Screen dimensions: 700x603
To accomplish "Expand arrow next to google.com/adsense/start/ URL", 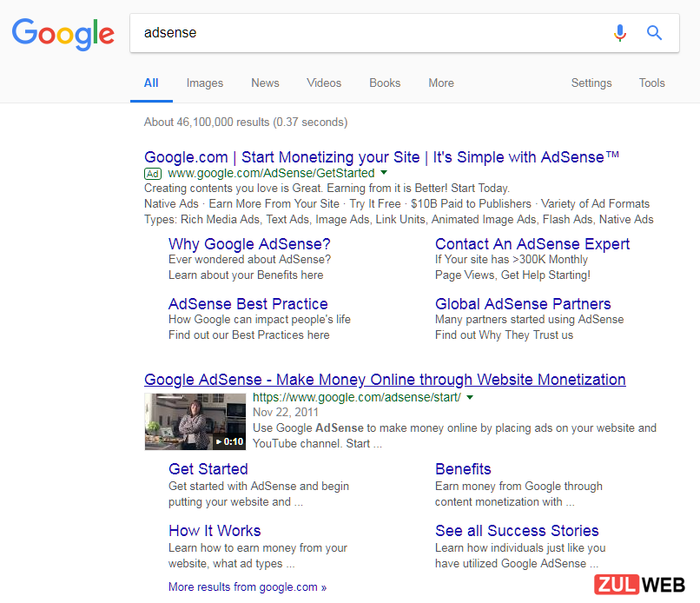I will tap(470, 397).
